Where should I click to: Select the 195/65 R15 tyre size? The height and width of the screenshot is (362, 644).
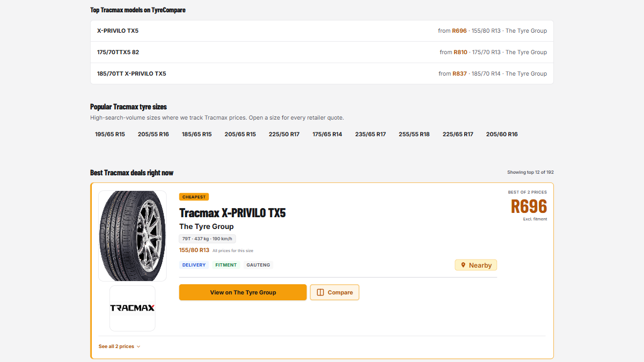110,134
